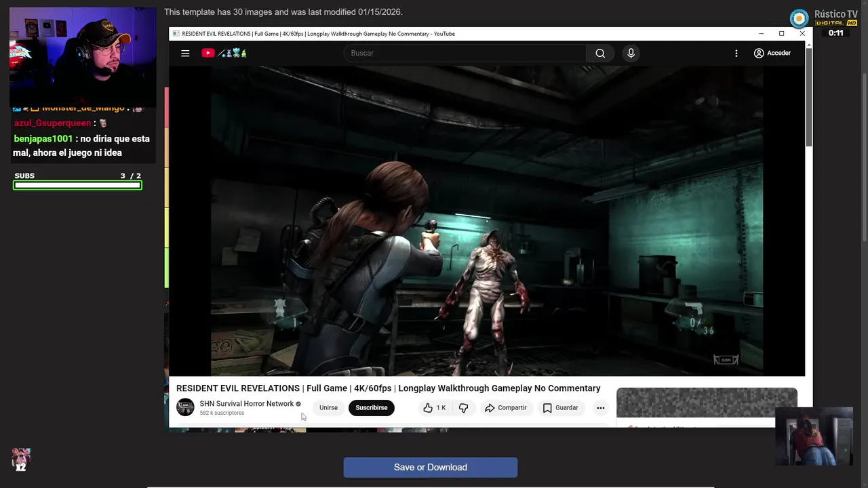Start voice search with the microphone icon
This screenshot has height=488, width=868.
[631, 53]
